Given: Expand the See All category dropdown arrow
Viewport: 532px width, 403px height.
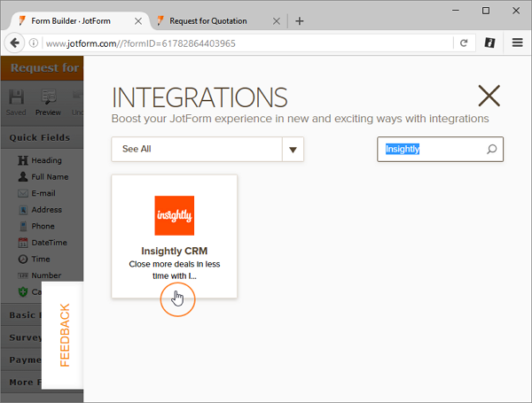Looking at the screenshot, I should coord(293,150).
